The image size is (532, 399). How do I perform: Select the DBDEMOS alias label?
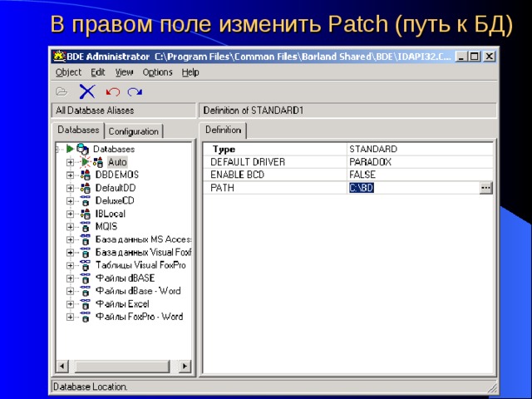117,175
